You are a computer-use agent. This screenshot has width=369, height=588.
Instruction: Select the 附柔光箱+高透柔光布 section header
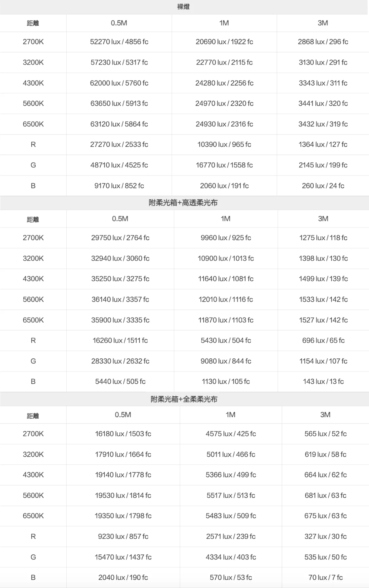point(183,203)
